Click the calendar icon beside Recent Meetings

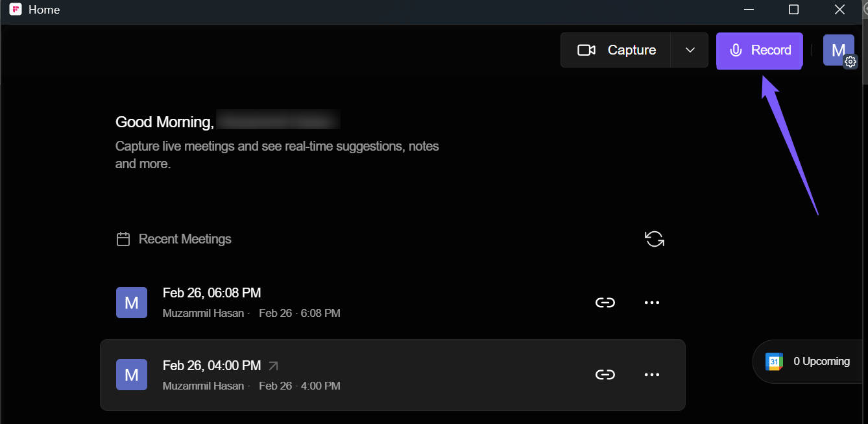click(123, 239)
